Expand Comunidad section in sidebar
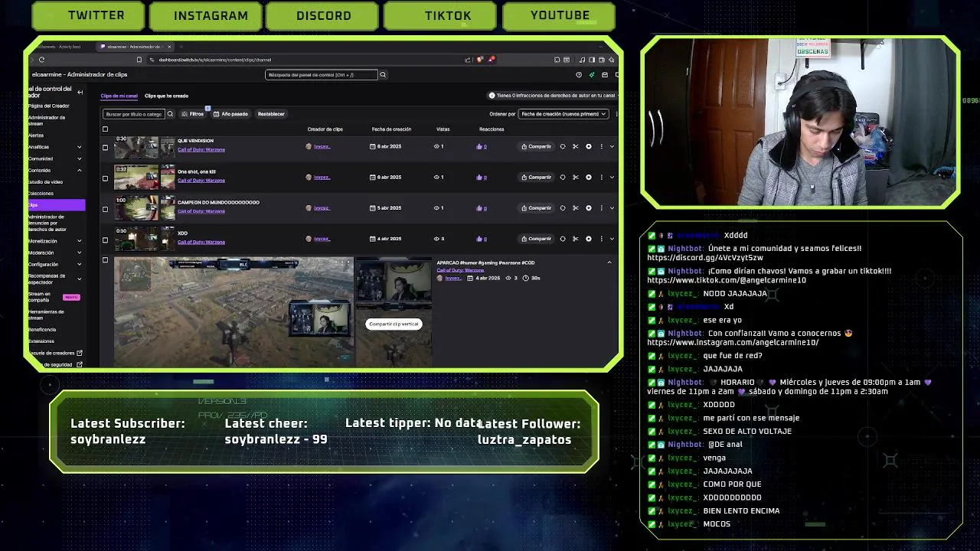Viewport: 980px width, 551px height. coord(79,158)
